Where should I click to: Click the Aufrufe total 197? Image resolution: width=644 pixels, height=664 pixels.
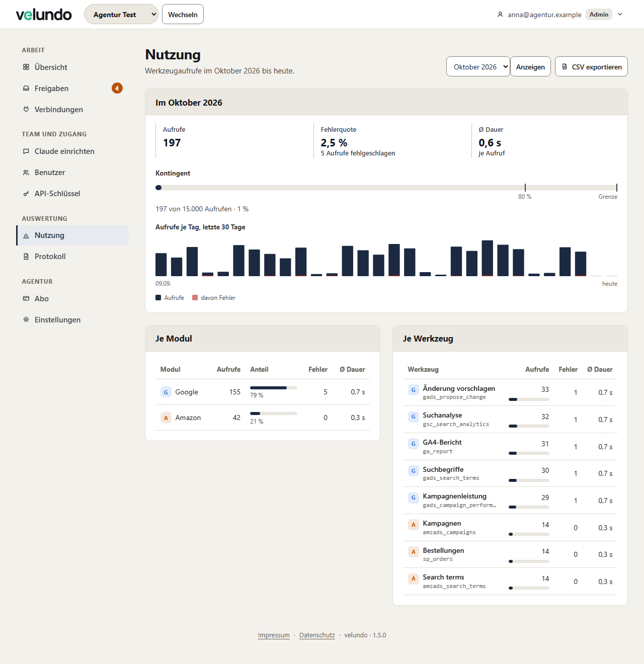[172, 143]
